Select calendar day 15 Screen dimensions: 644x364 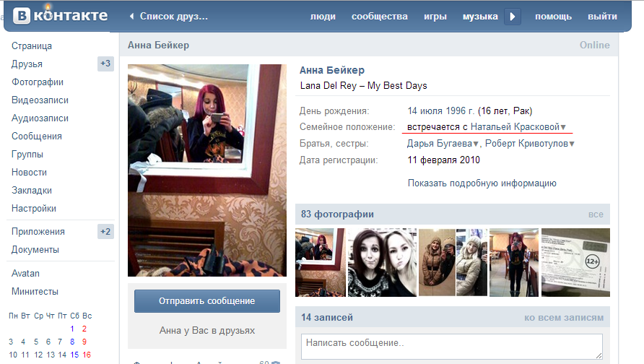pyautogui.click(x=74, y=355)
